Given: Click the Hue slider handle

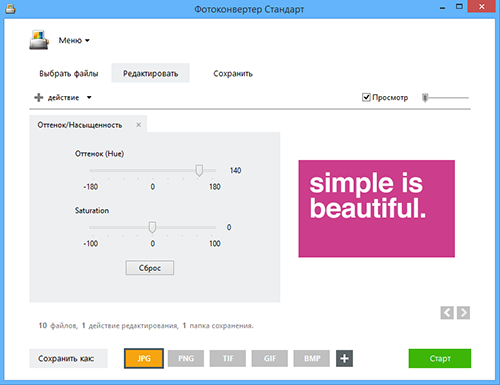Looking at the screenshot, I should 199,170.
